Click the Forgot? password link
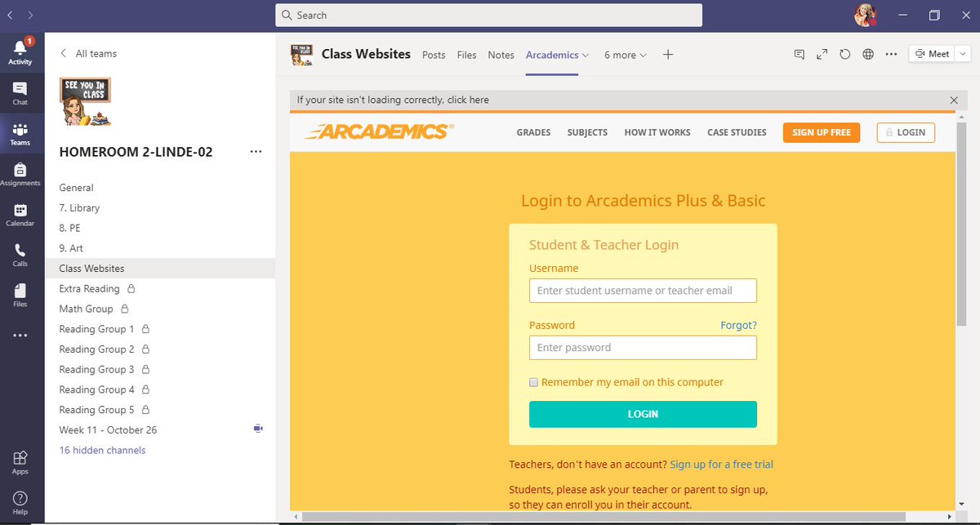Screen dimensions: 980x525 coord(738,325)
